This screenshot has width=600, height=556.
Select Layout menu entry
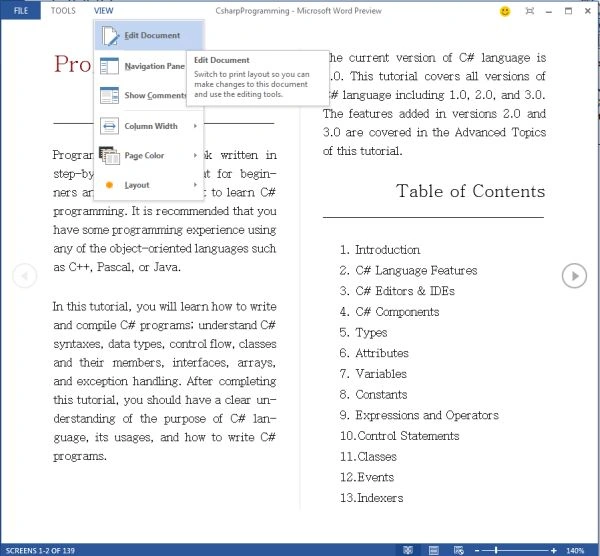coord(149,185)
